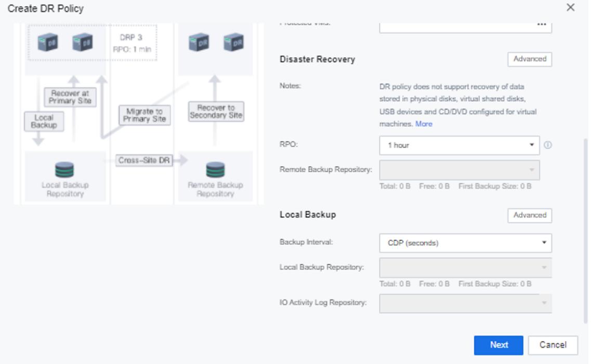The image size is (591, 364).
Task: Click the Cancel button
Action: (x=553, y=345)
